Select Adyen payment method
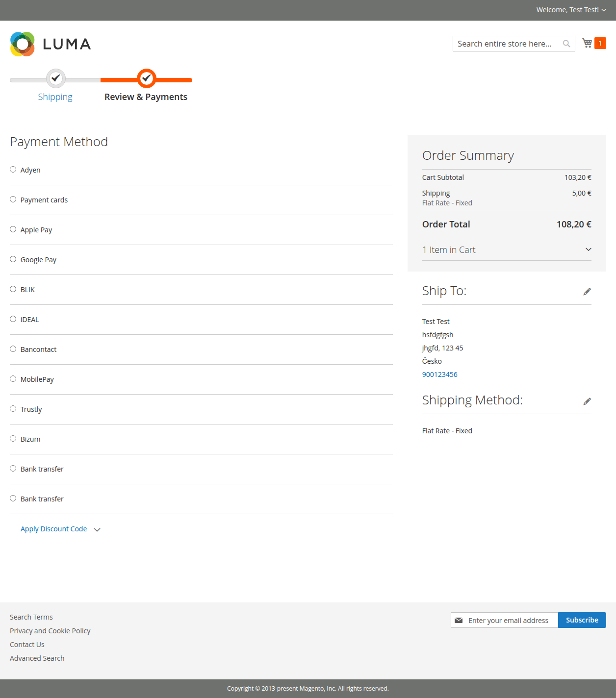This screenshot has height=698, width=616. coord(13,170)
